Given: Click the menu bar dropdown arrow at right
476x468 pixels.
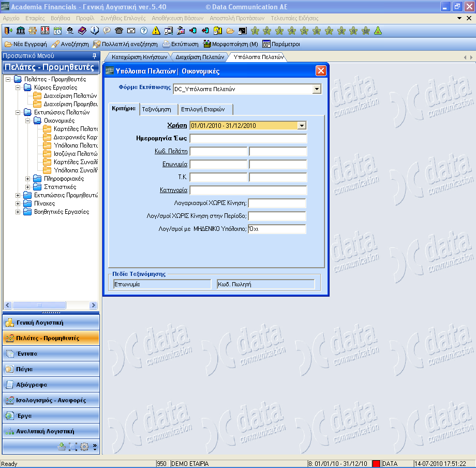Looking at the screenshot, I should 459,18.
